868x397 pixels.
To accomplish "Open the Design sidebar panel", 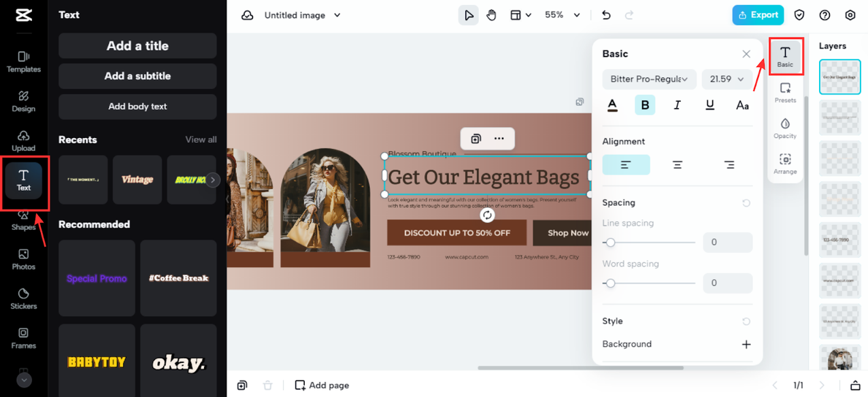I will click(x=24, y=101).
